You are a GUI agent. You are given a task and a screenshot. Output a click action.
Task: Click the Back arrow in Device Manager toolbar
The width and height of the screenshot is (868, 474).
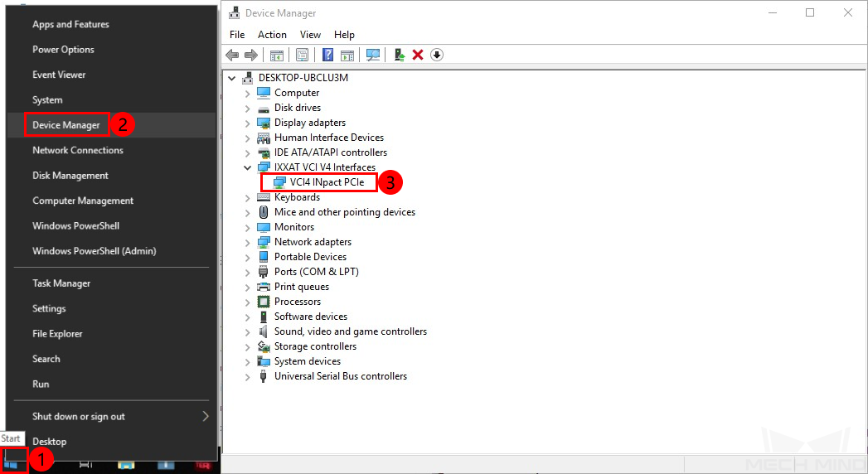pyautogui.click(x=232, y=55)
